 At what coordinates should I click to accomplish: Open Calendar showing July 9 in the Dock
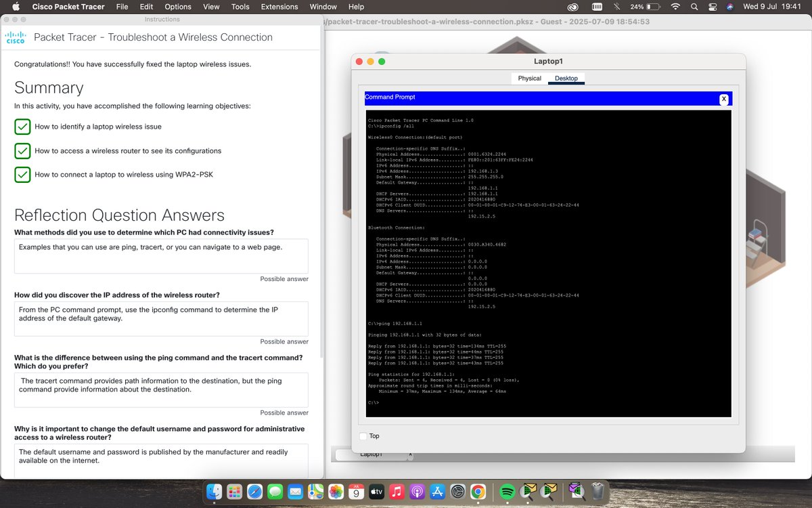pyautogui.click(x=355, y=492)
